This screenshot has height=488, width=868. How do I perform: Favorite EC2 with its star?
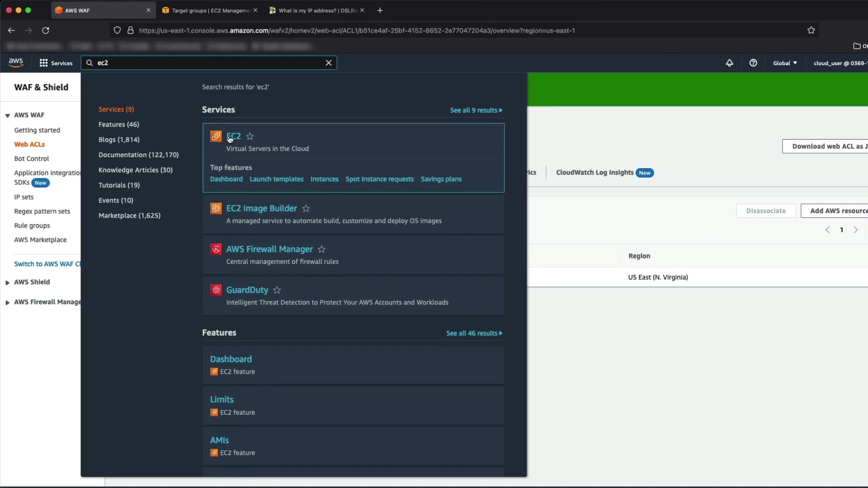(x=250, y=136)
